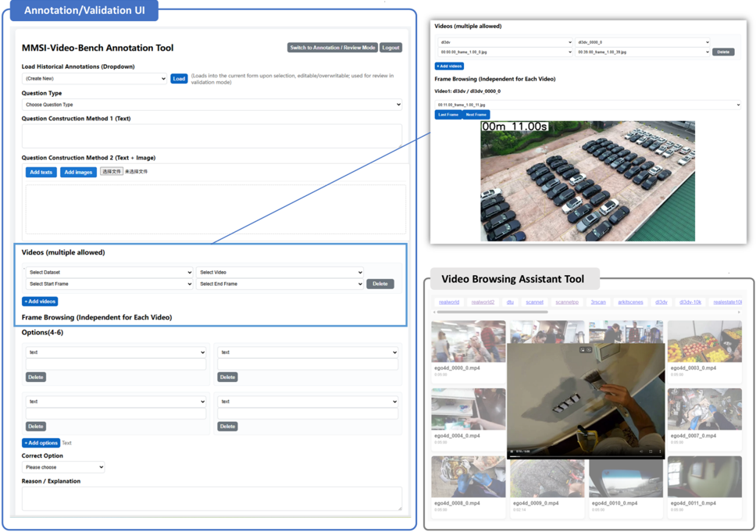
Task: Click the + Add options button
Action: [x=41, y=443]
